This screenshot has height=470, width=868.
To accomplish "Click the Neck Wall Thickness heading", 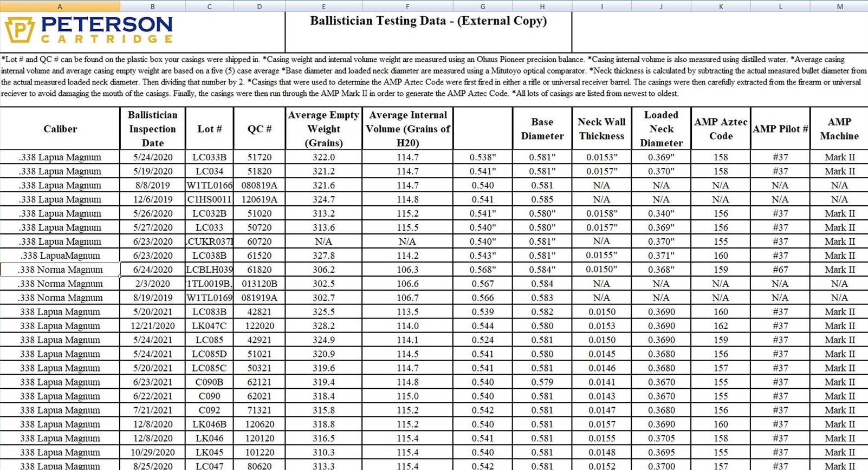I will pos(601,129).
